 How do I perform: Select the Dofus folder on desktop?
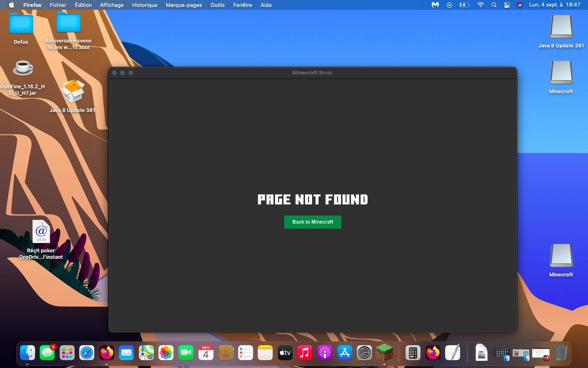pos(21,24)
